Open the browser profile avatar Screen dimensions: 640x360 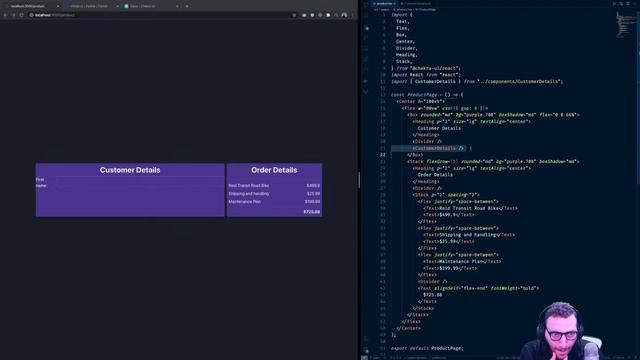[x=344, y=15]
